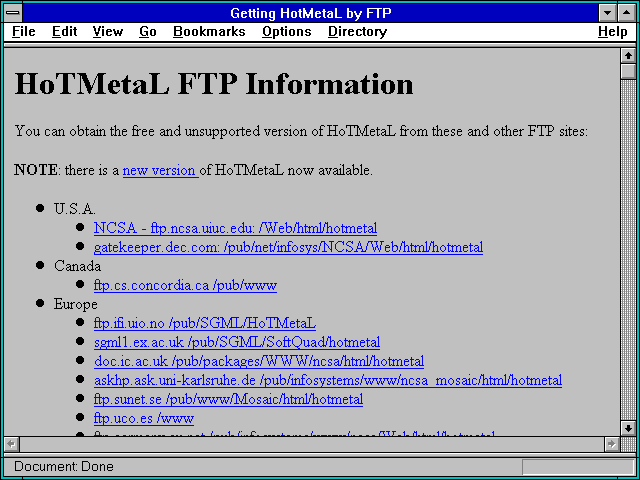
Task: Click the progress bar in the status bar
Action: coord(578,467)
